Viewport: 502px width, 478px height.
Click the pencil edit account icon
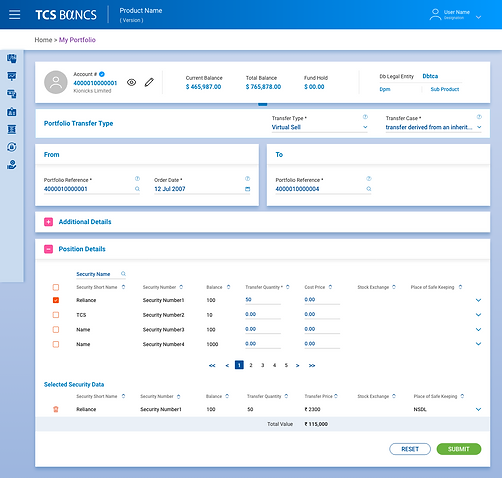click(x=149, y=82)
